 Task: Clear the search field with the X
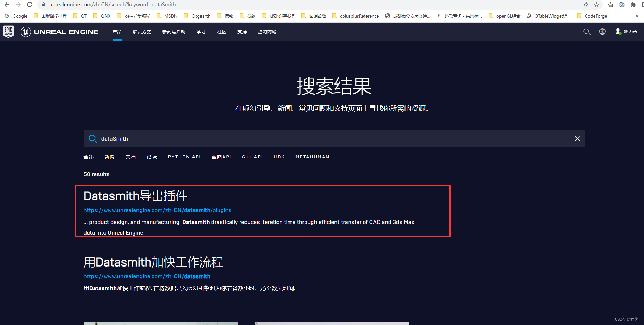[x=578, y=139]
